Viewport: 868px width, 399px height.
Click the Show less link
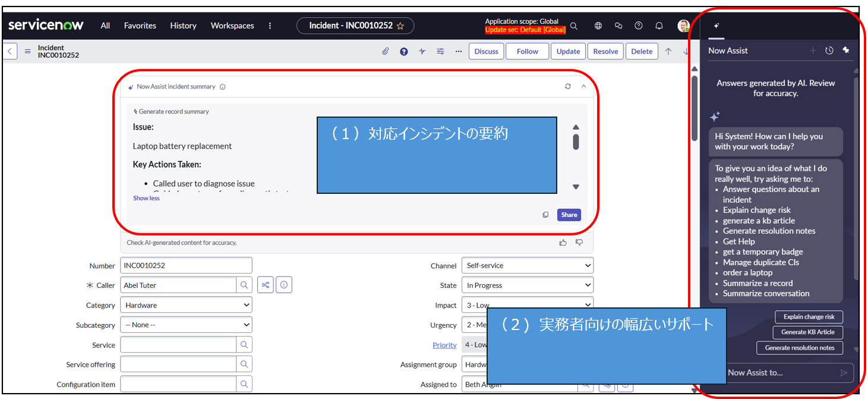[x=146, y=198]
